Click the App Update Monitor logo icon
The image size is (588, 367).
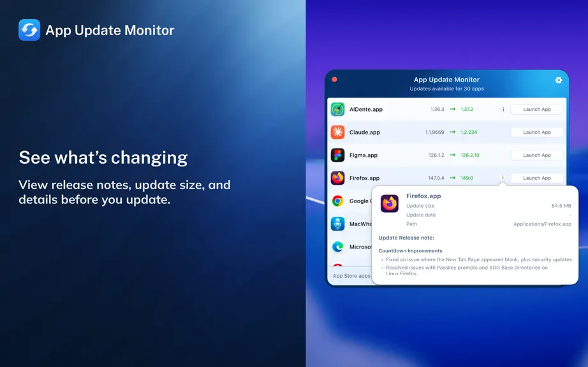[x=29, y=30]
